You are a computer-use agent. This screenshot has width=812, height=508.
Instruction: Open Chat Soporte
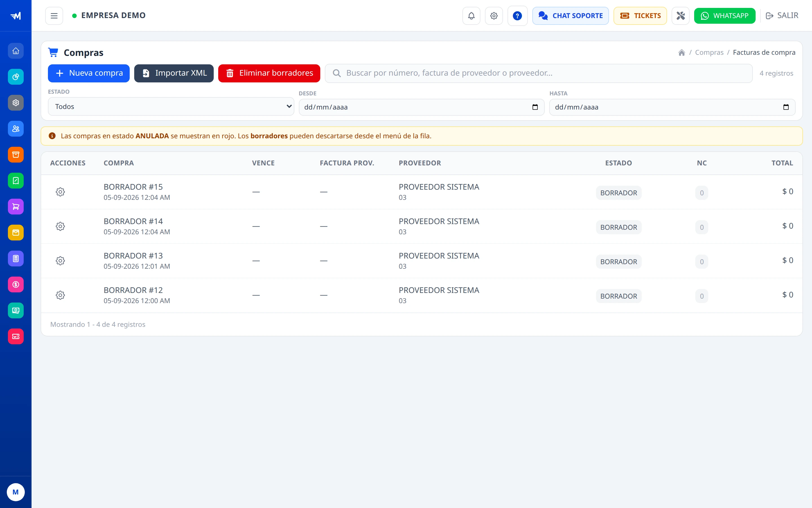tap(570, 16)
